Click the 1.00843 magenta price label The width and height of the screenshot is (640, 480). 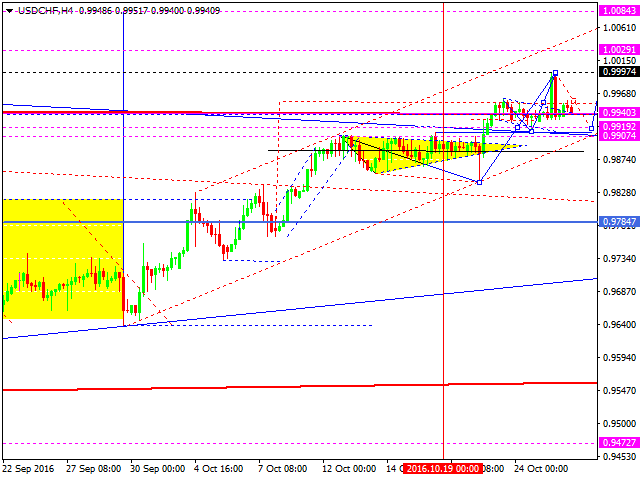(x=619, y=11)
